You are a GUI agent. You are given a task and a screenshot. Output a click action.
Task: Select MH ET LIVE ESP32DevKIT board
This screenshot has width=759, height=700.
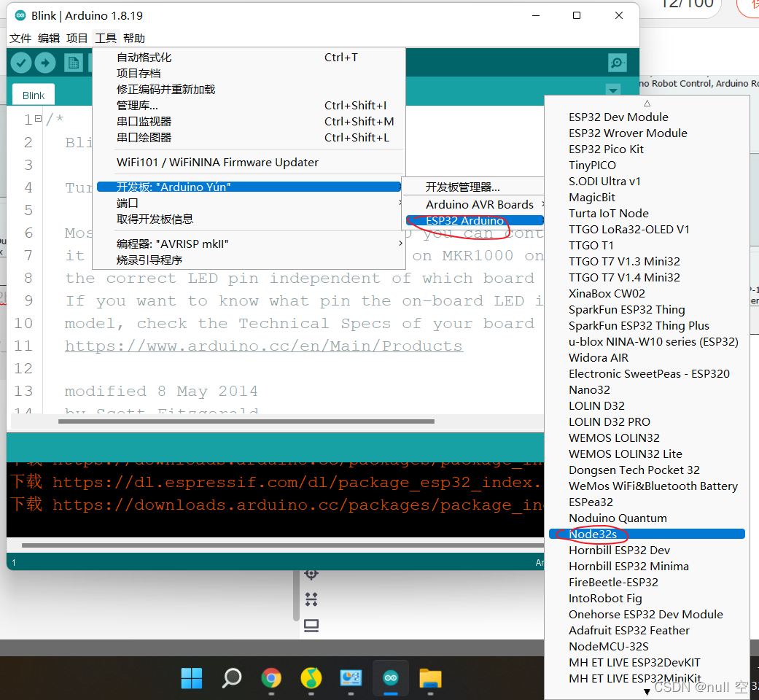pos(647,662)
